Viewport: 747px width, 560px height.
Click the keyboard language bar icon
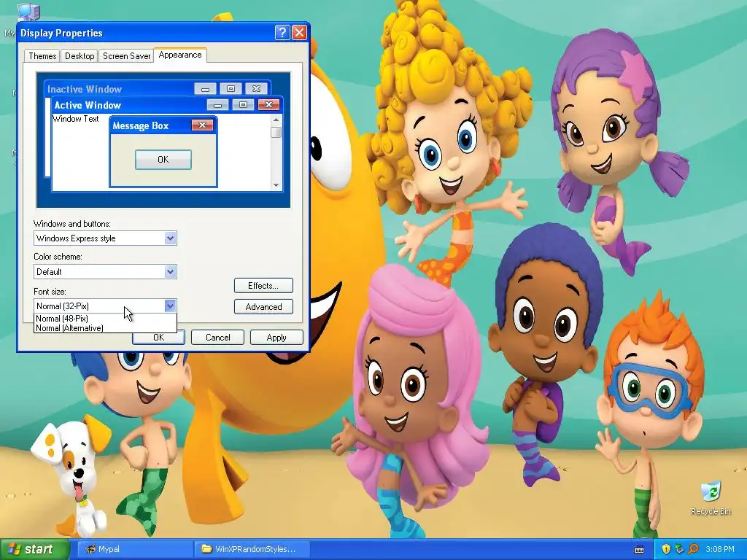click(639, 550)
